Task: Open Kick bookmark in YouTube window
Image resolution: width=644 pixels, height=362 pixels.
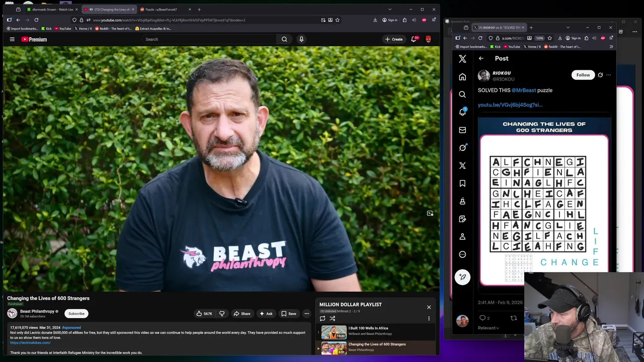Action: pyautogui.click(x=46, y=29)
